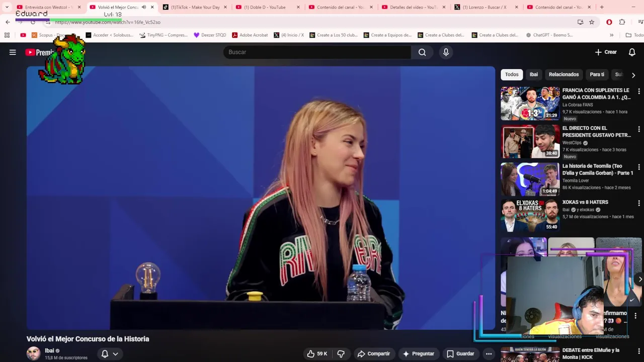Share the video via Compartir
The width and height of the screenshot is (644, 362).
click(x=373, y=354)
